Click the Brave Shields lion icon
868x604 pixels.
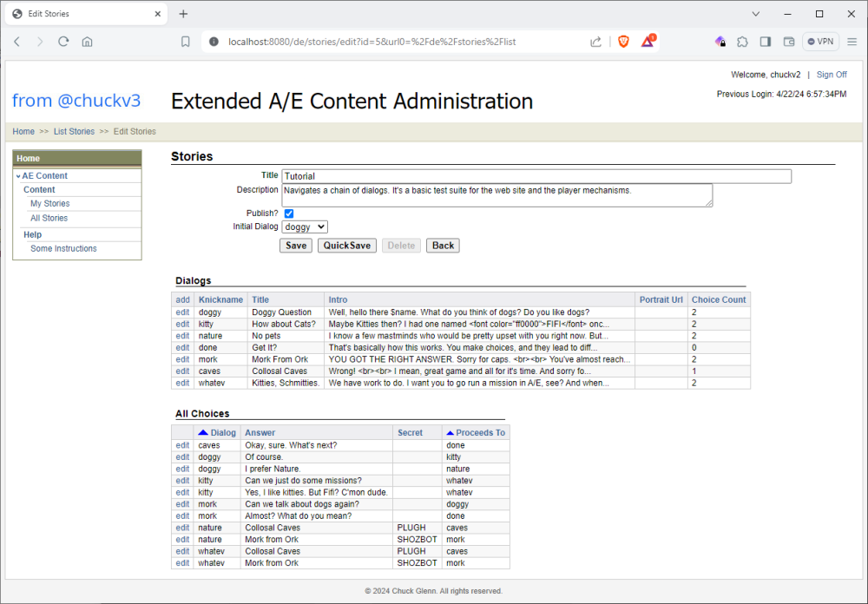click(623, 42)
